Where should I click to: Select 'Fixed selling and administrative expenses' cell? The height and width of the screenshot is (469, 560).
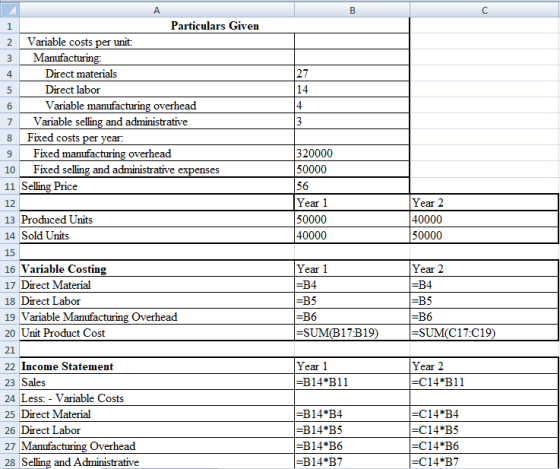coord(157,169)
